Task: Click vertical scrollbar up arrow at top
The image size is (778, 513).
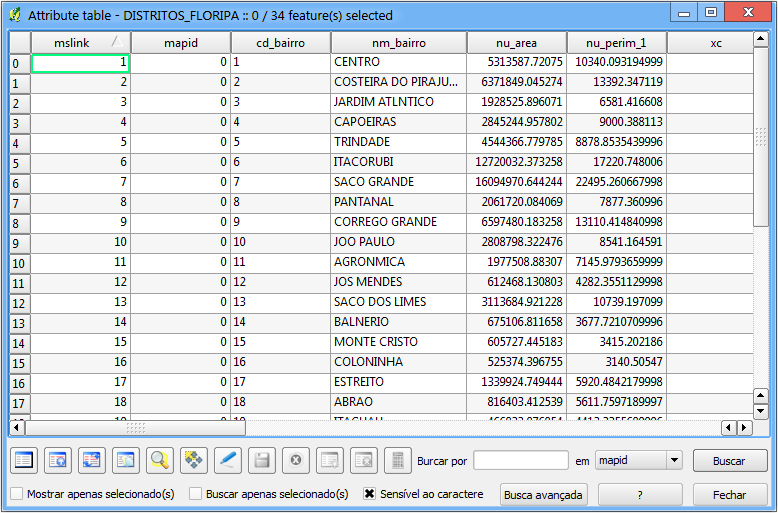Action: click(x=761, y=39)
